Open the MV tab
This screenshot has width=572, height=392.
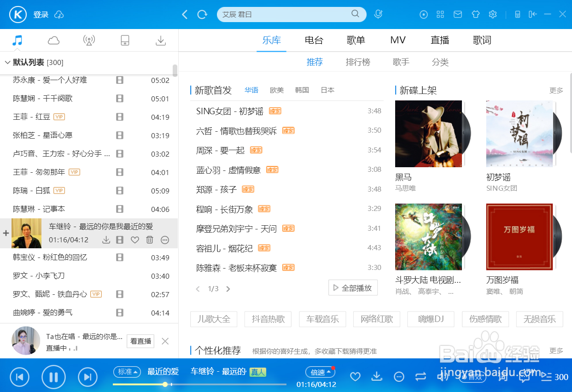[398, 40]
